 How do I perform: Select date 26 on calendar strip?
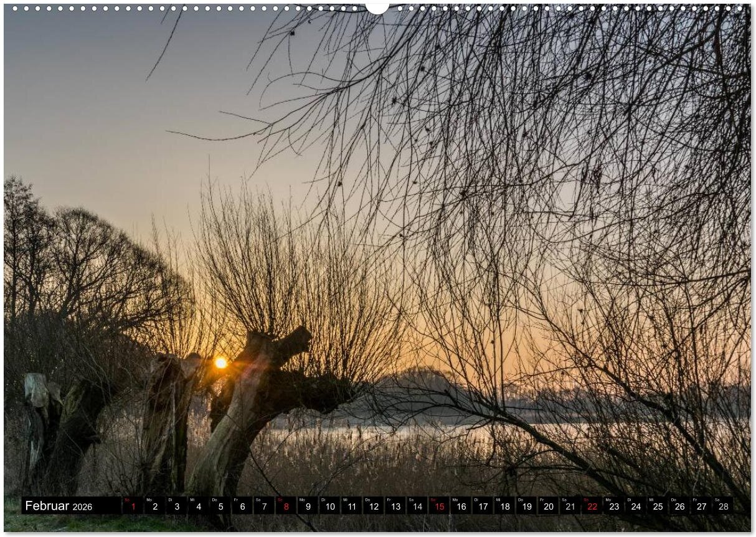(679, 506)
